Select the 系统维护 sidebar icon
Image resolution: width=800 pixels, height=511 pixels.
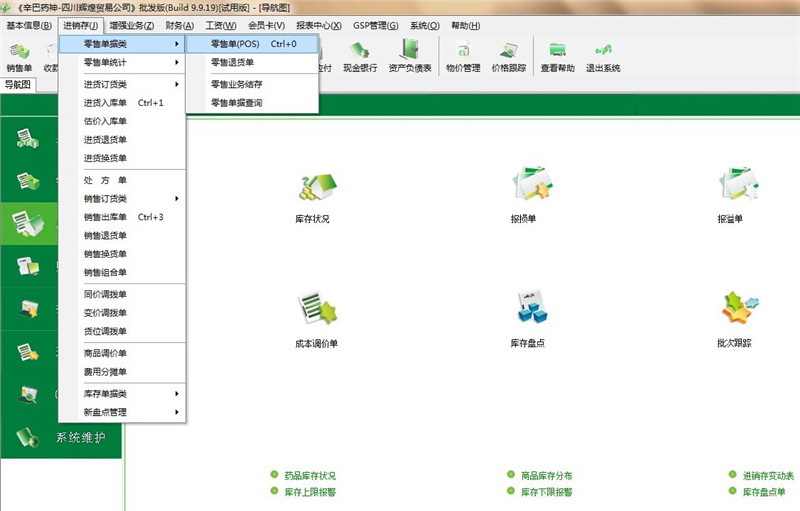point(28,437)
